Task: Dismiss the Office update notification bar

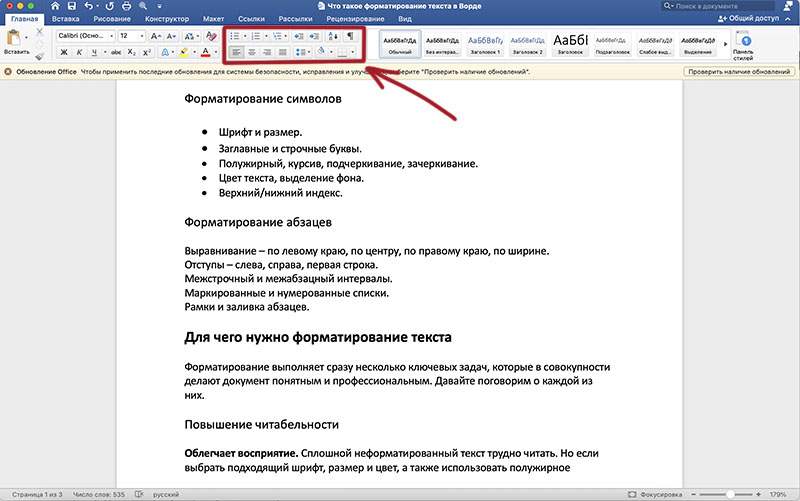Action: [8, 72]
